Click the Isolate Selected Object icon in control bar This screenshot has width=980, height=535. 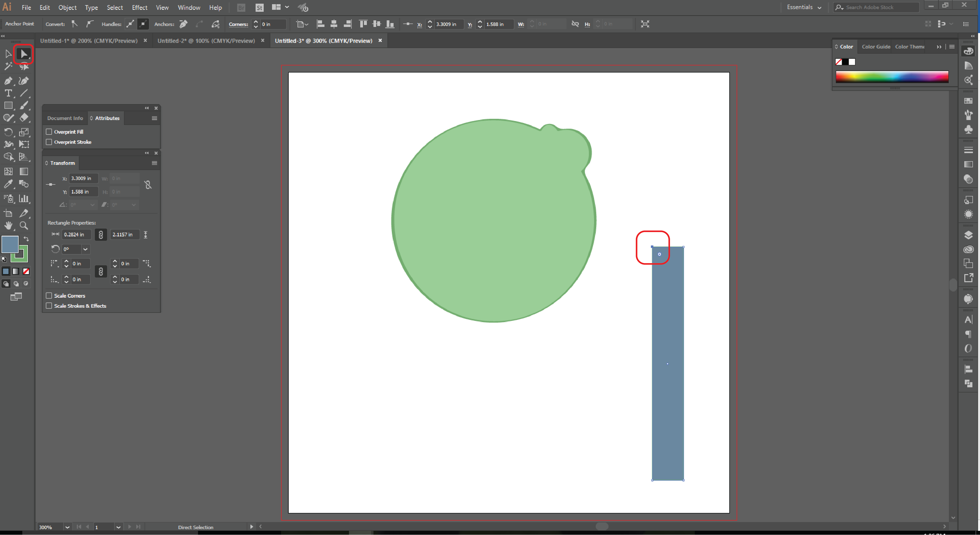click(x=645, y=24)
